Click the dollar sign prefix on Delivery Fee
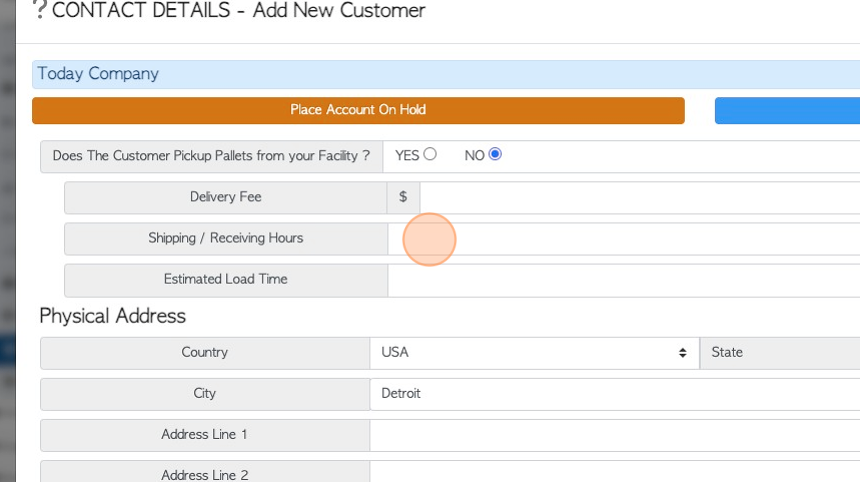860x482 pixels. [403, 197]
